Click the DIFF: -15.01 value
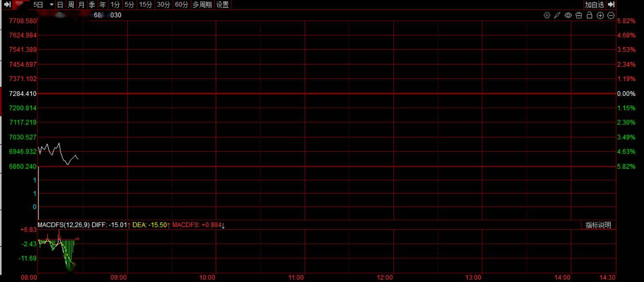The width and height of the screenshot is (644, 282). tap(109, 225)
